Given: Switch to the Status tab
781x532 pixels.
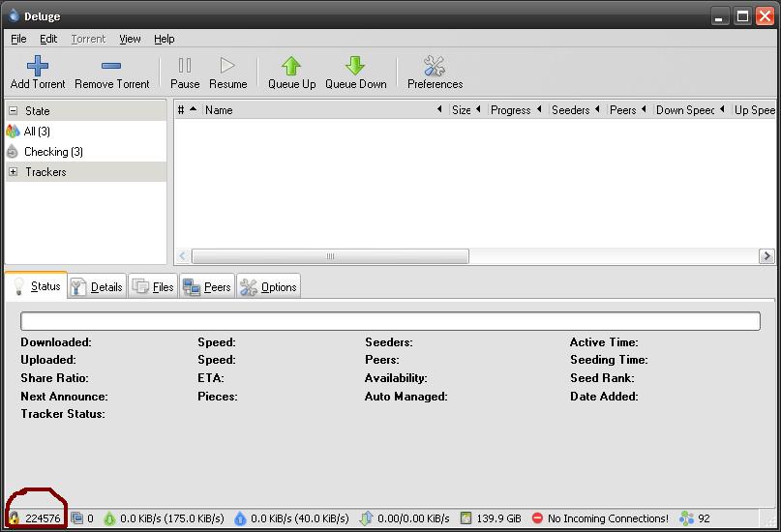Looking at the screenshot, I should coord(37,286).
